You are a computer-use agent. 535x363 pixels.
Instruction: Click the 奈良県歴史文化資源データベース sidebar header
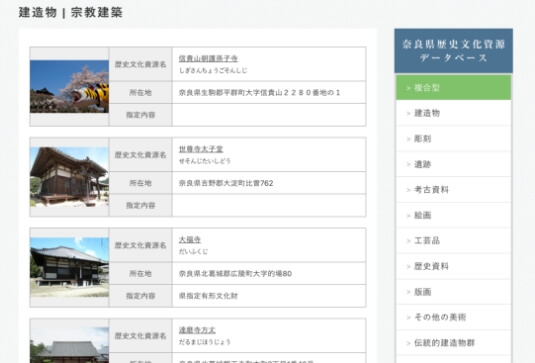pos(453,51)
